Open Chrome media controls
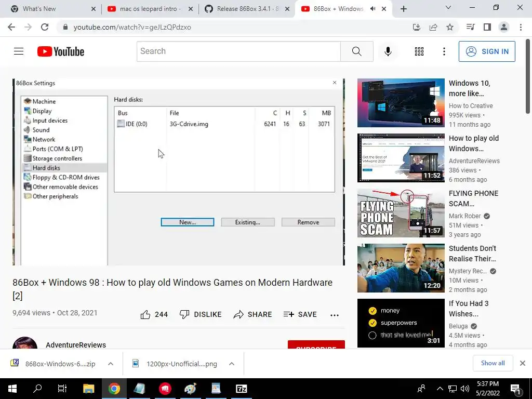The height and width of the screenshot is (399, 532). pos(470,27)
